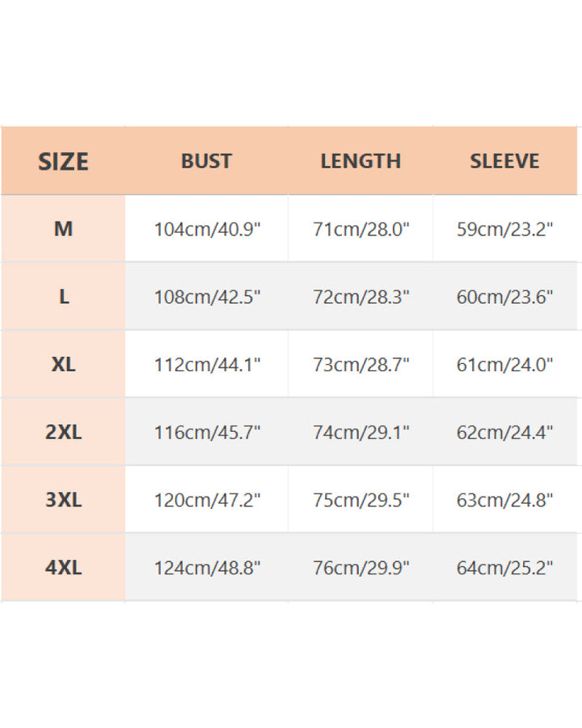Image resolution: width=582 pixels, height=728 pixels.
Task: Select the XL size row label
Action: (x=63, y=365)
